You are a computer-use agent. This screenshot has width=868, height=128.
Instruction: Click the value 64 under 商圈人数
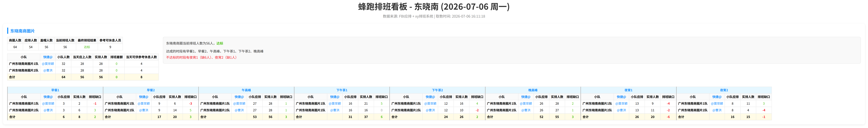(x=15, y=47)
